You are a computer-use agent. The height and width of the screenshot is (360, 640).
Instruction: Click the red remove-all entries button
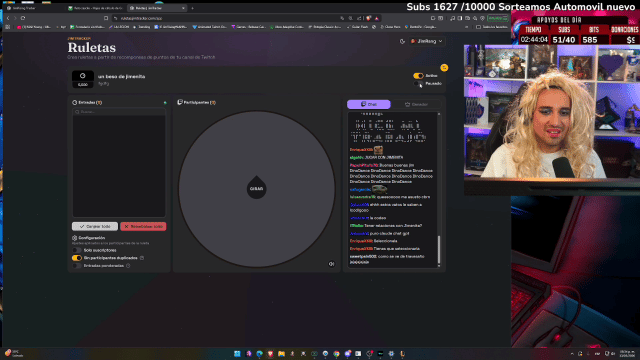(143, 226)
